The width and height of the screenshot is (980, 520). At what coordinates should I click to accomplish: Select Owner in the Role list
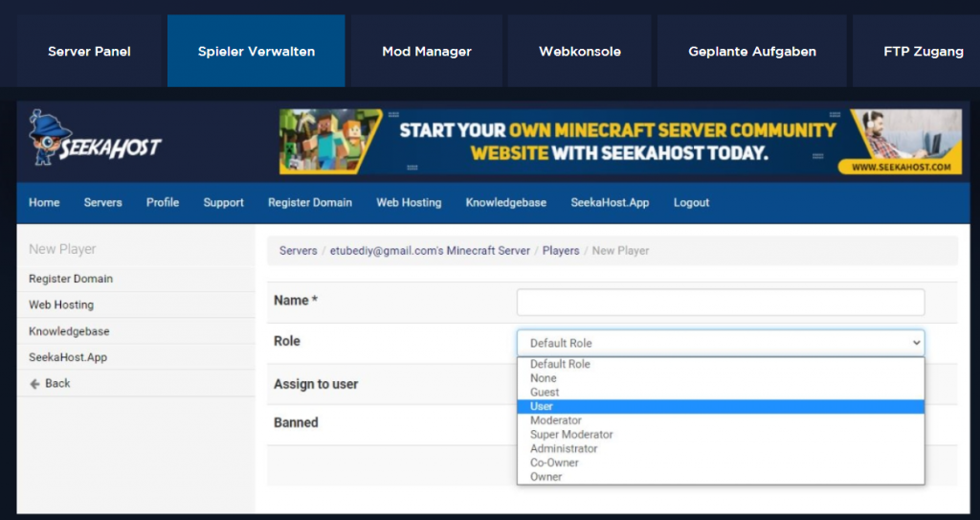(x=721, y=477)
